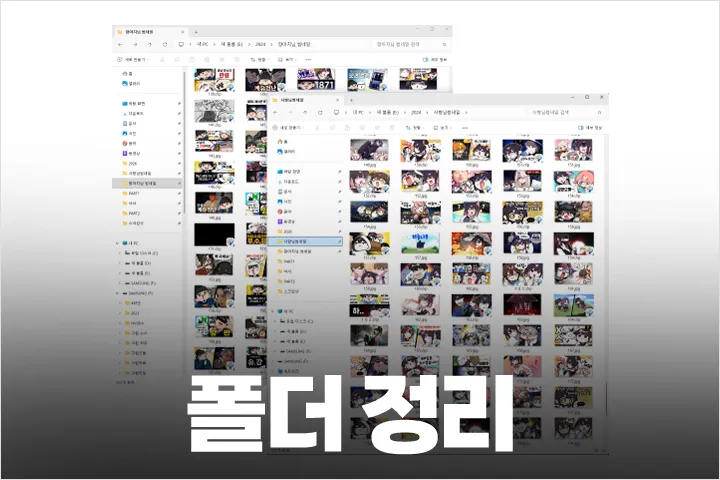Click the up-folder arrow in front window

pyautogui.click(x=305, y=113)
